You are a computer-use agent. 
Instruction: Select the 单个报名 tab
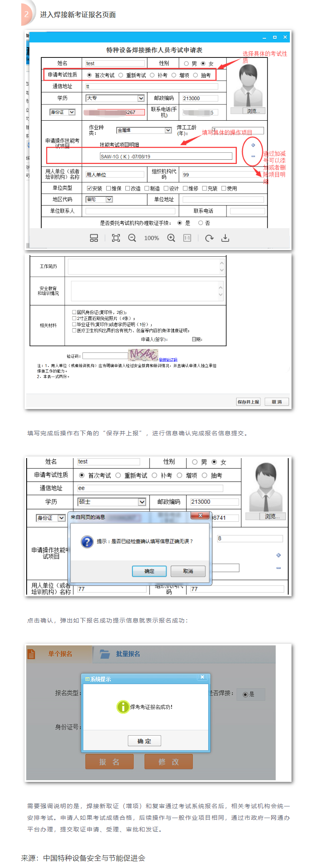[60, 654]
